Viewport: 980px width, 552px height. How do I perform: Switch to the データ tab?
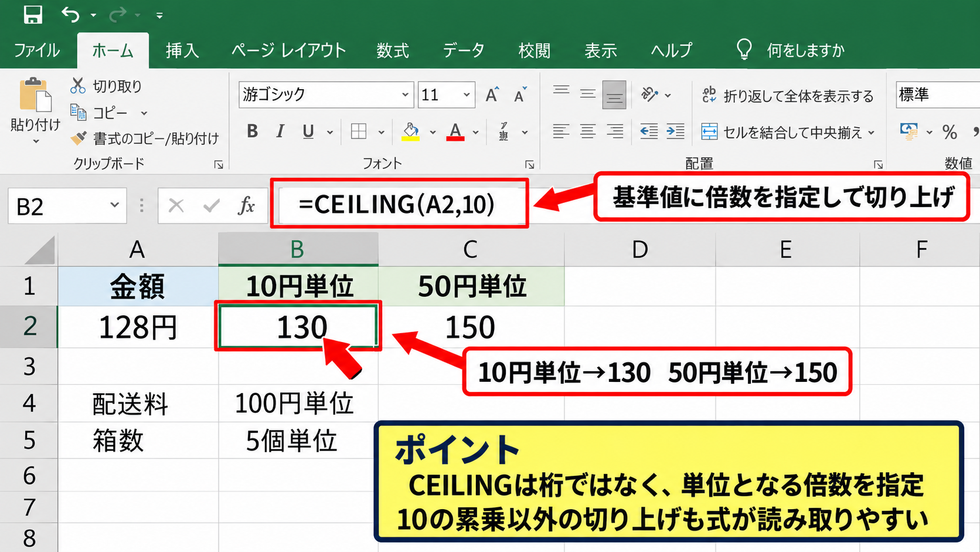coord(464,50)
